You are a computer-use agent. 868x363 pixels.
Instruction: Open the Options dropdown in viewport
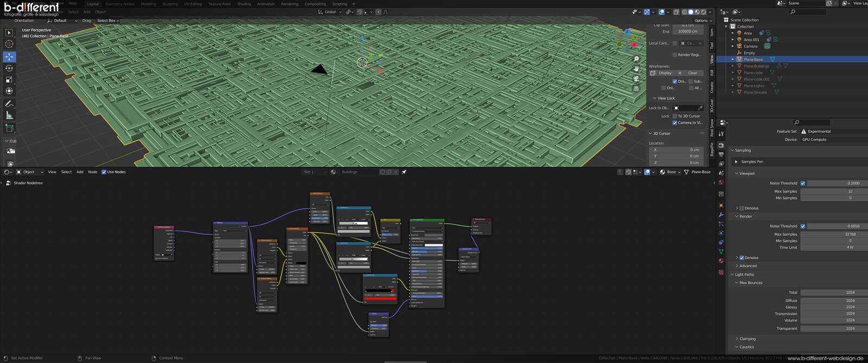pos(703,21)
